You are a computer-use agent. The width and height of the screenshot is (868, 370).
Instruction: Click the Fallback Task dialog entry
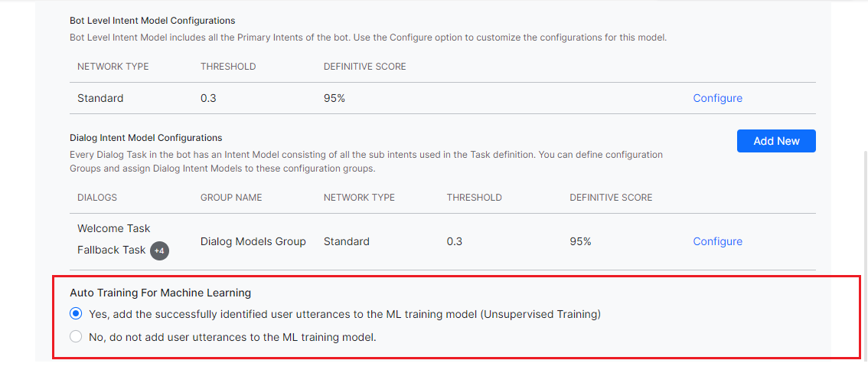(x=111, y=250)
